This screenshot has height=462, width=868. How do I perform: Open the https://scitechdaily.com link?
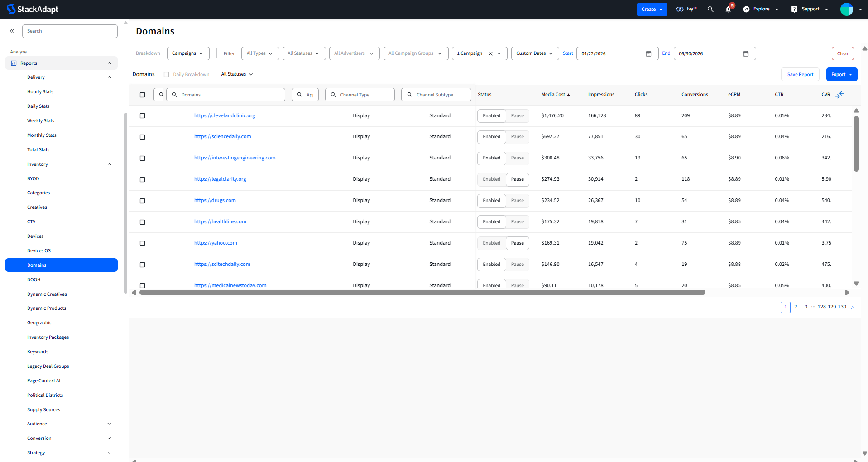(222, 265)
